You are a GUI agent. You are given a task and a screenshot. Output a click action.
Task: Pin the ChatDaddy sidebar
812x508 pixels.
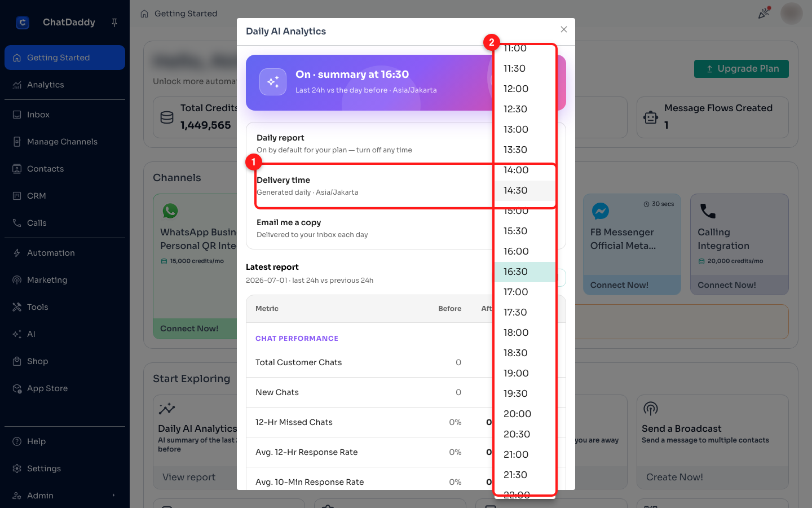pos(114,23)
